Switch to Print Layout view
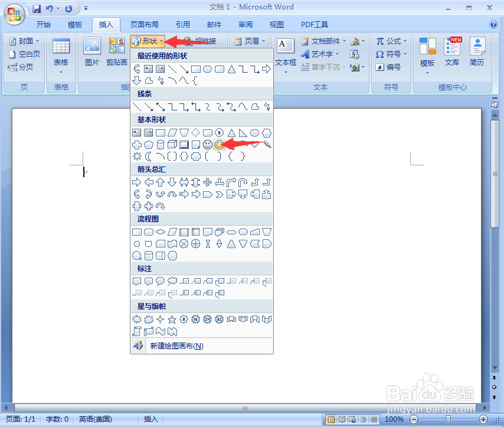504x427 pixels. 331,419
